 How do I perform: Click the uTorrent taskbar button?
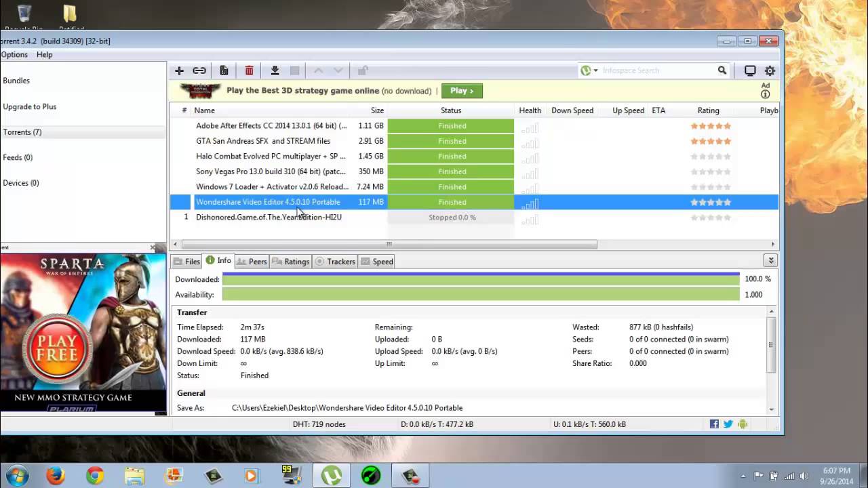tap(332, 475)
